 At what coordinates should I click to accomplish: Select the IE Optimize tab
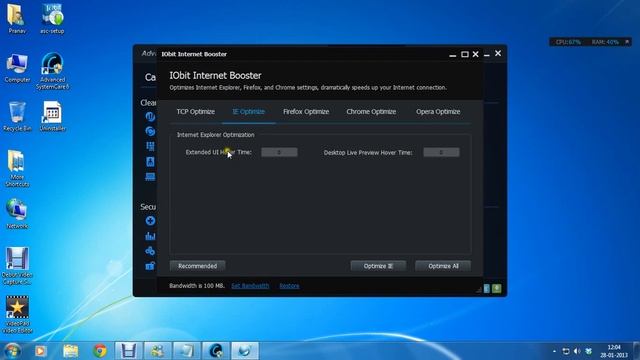249,111
